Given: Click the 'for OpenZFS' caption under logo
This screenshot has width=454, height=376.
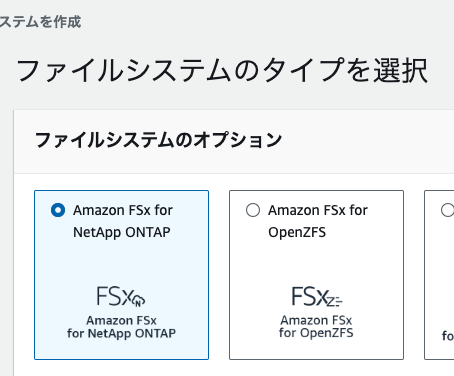Looking at the screenshot, I should point(316,333).
